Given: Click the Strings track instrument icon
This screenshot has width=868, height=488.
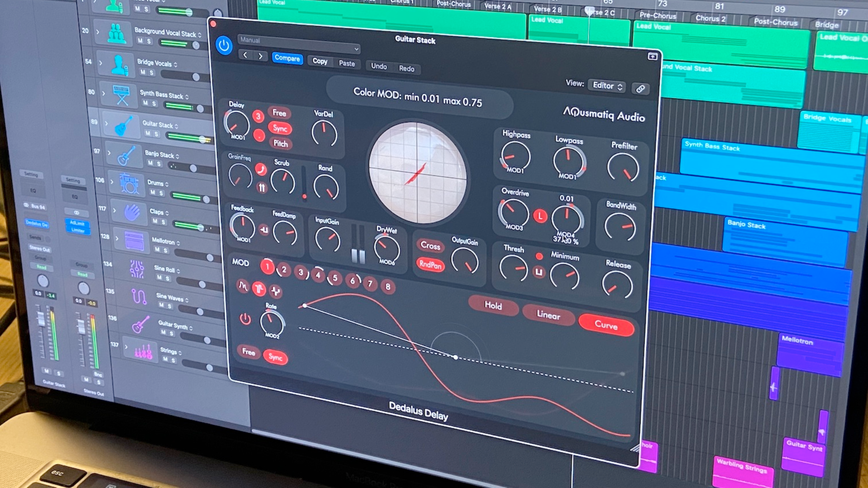Looking at the screenshot, I should pyautogui.click(x=144, y=351).
